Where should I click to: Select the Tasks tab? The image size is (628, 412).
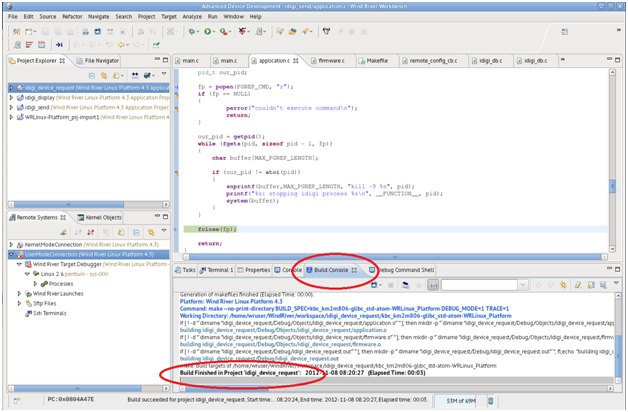185,270
